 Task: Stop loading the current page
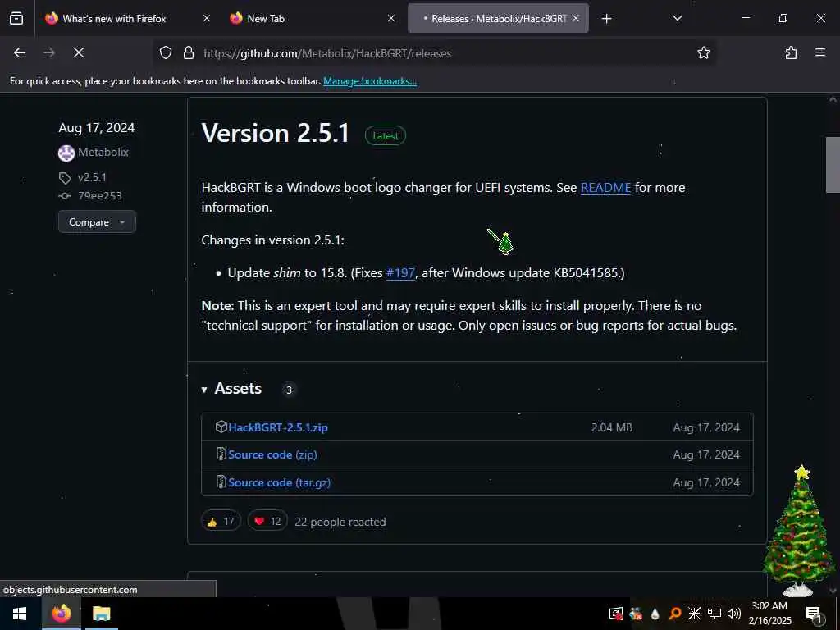(x=79, y=52)
